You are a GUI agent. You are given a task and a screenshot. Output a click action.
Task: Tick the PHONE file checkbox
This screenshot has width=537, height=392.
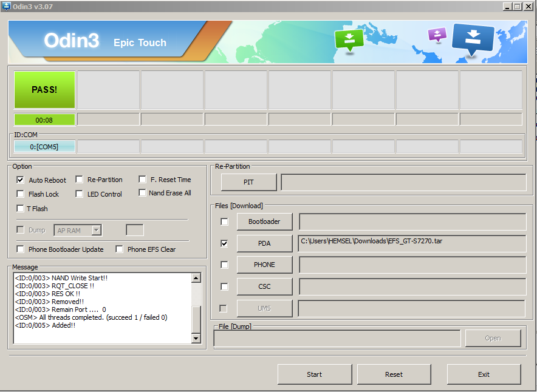pos(224,265)
